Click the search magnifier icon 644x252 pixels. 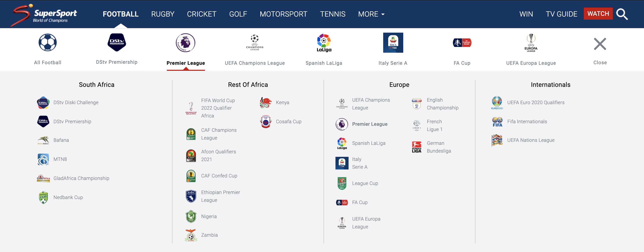tap(622, 14)
